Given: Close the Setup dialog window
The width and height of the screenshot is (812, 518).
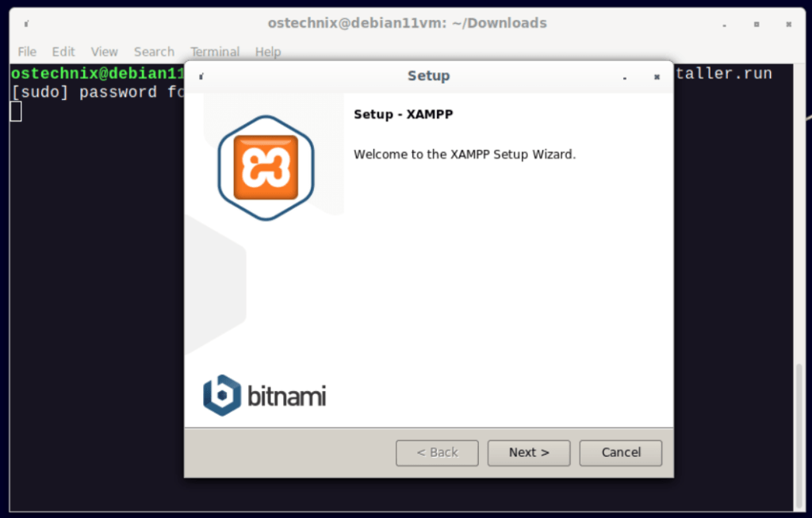Looking at the screenshot, I should (657, 77).
